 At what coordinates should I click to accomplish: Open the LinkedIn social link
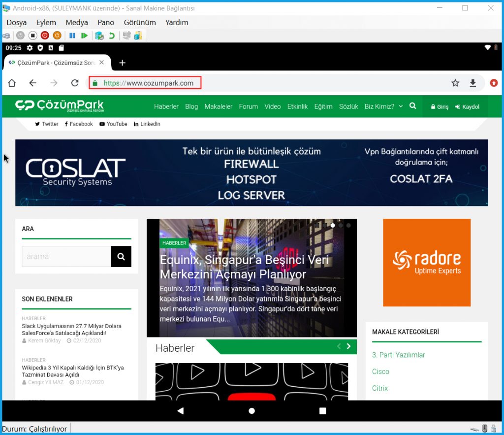pyautogui.click(x=147, y=124)
